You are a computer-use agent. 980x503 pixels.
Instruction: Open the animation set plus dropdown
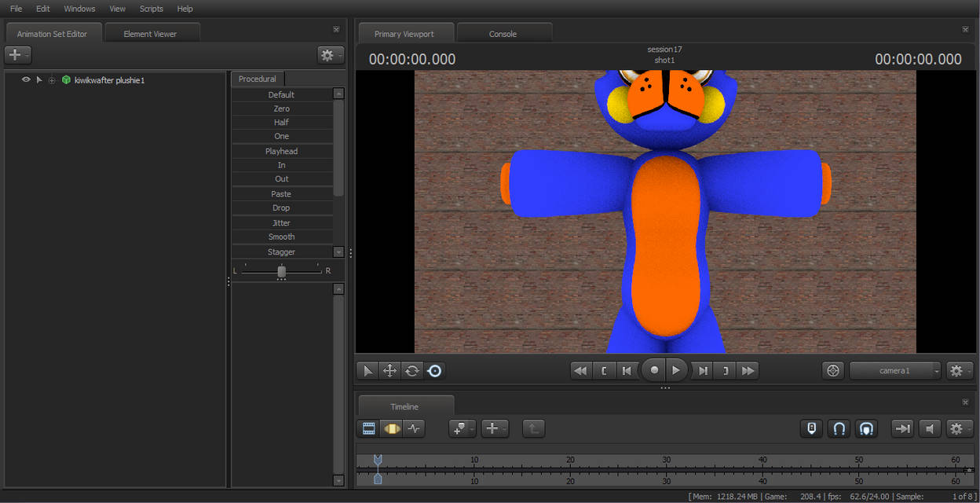[x=17, y=55]
